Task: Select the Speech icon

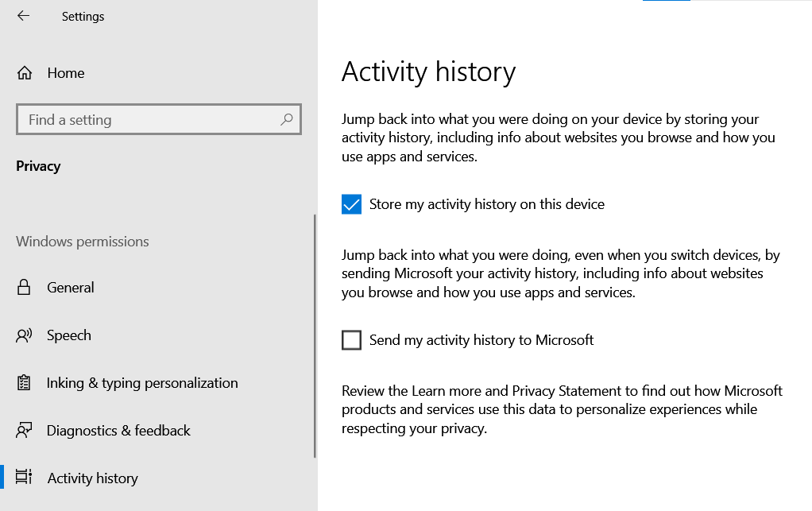Action: [24, 335]
